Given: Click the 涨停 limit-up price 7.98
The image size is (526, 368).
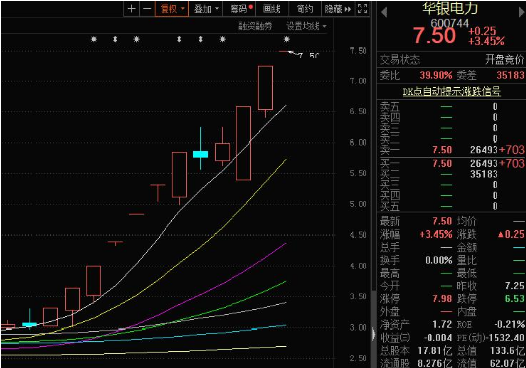Looking at the screenshot, I should (x=442, y=299).
